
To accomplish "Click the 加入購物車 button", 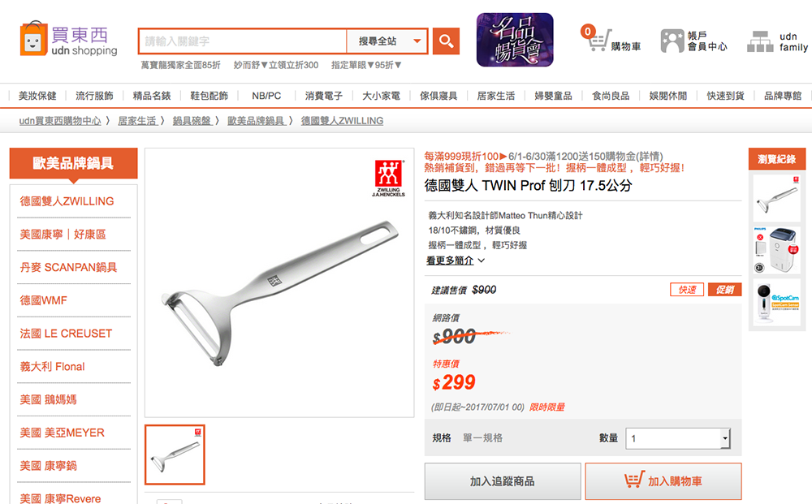I will [x=663, y=481].
